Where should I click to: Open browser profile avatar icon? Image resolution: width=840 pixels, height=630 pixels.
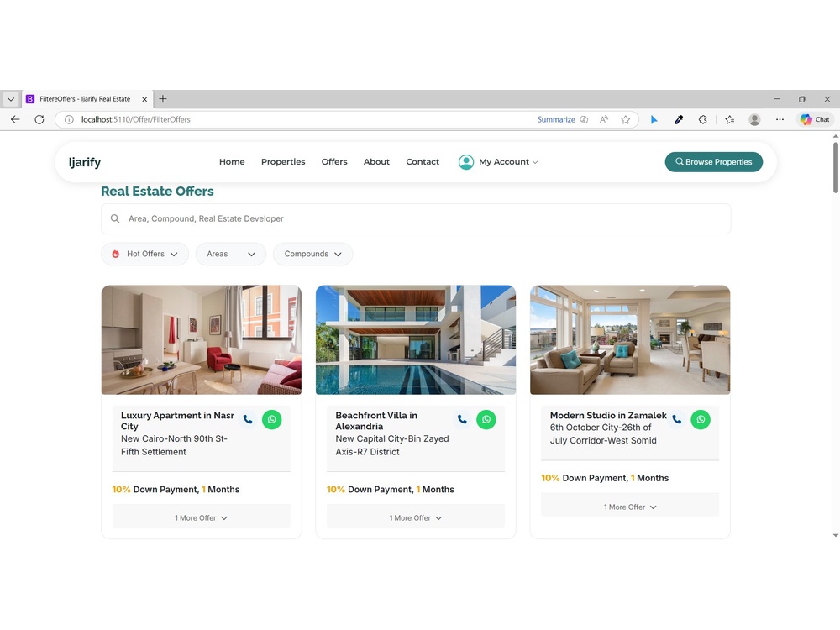[754, 119]
